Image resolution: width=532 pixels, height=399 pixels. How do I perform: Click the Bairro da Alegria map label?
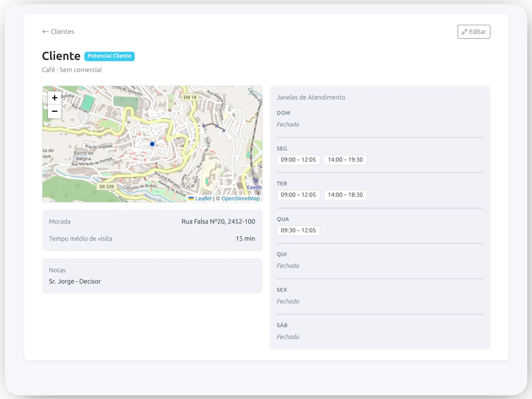click(83, 156)
